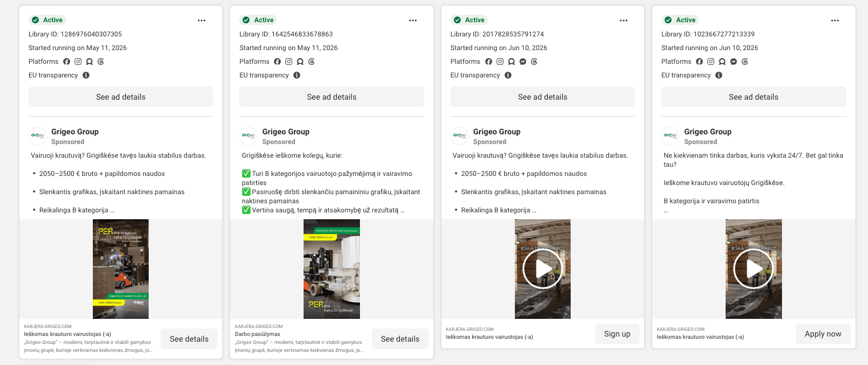Click "Library ID: 1286976040307305" text
Image resolution: width=868 pixels, height=365 pixels.
(x=75, y=34)
